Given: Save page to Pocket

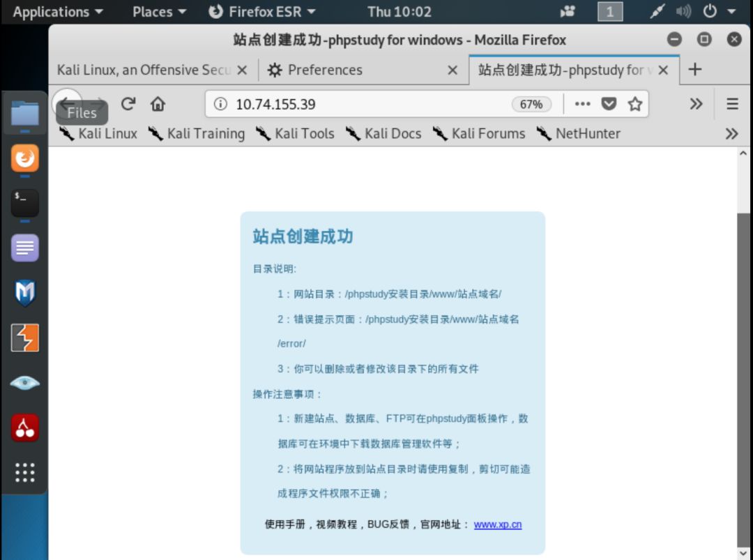Looking at the screenshot, I should point(609,104).
